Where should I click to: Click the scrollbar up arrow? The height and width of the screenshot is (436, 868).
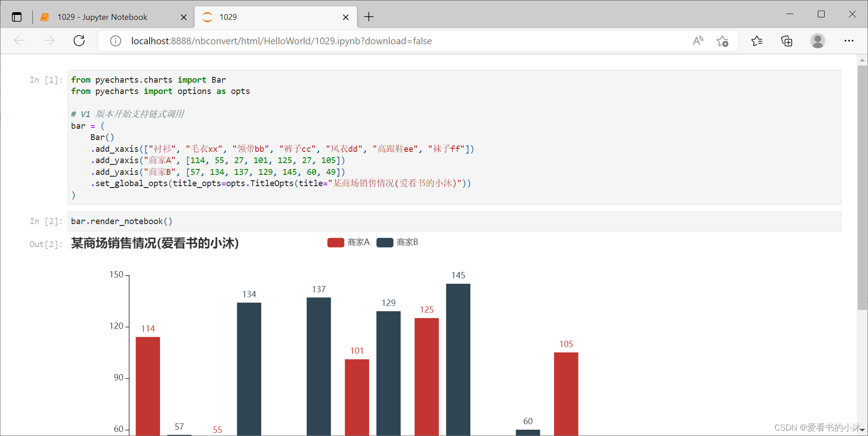[x=862, y=60]
